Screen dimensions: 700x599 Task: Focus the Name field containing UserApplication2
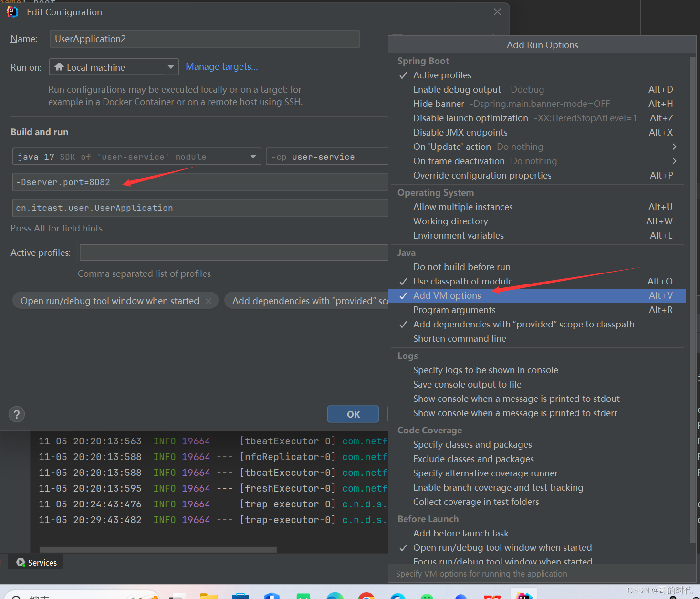point(205,39)
